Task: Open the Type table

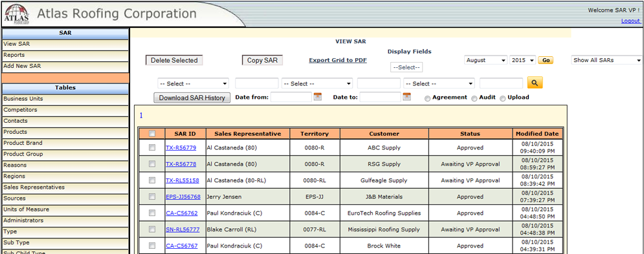Action: [66, 232]
